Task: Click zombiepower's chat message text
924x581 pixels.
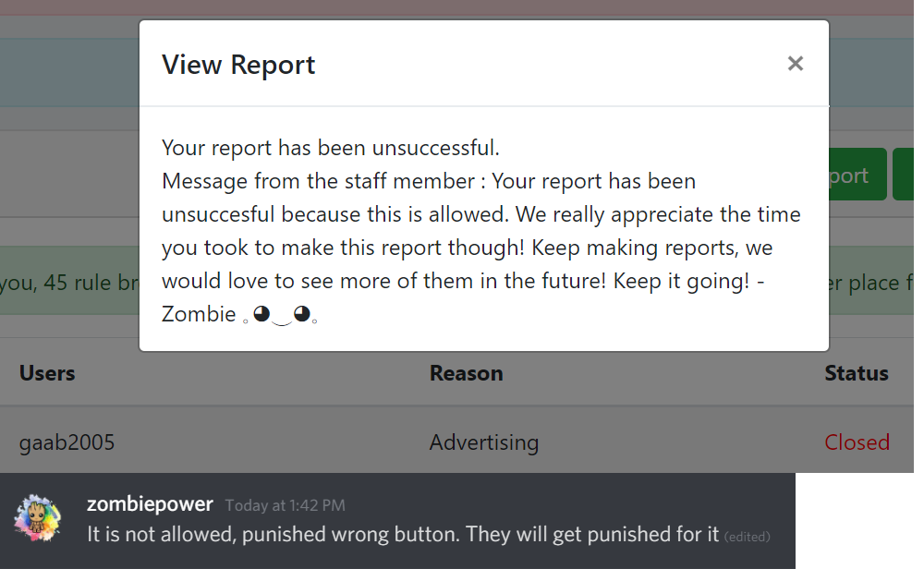Action: point(403,534)
